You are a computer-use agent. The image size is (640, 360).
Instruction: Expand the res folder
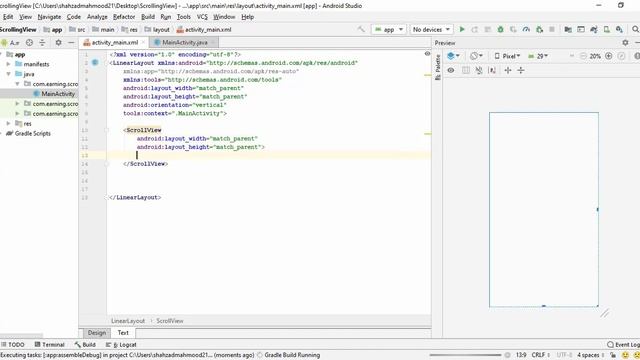coord(8,123)
